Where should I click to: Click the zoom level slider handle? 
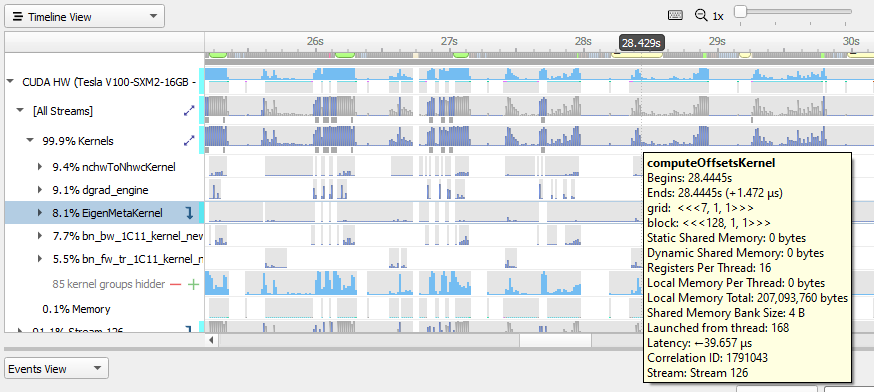740,11
